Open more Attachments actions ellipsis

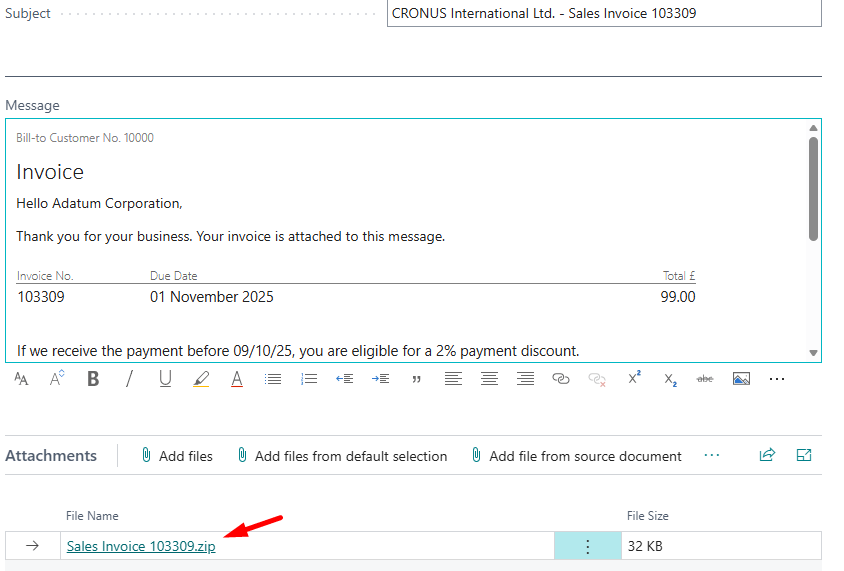tap(712, 455)
